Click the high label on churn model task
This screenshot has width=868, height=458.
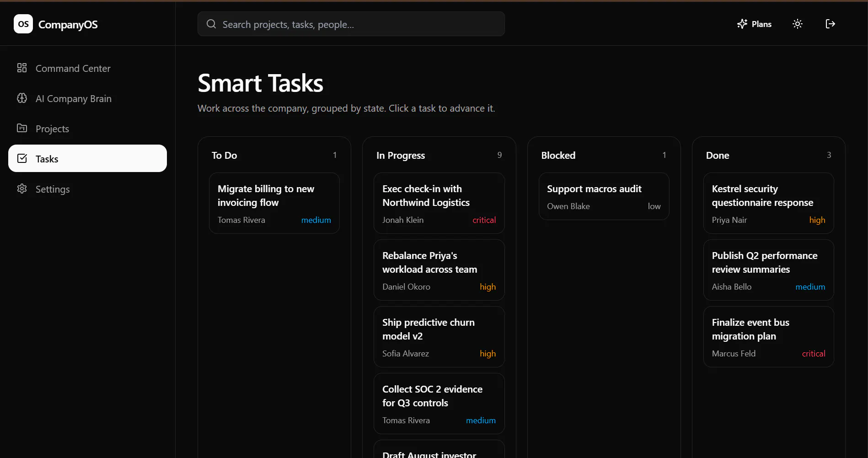[x=488, y=354]
